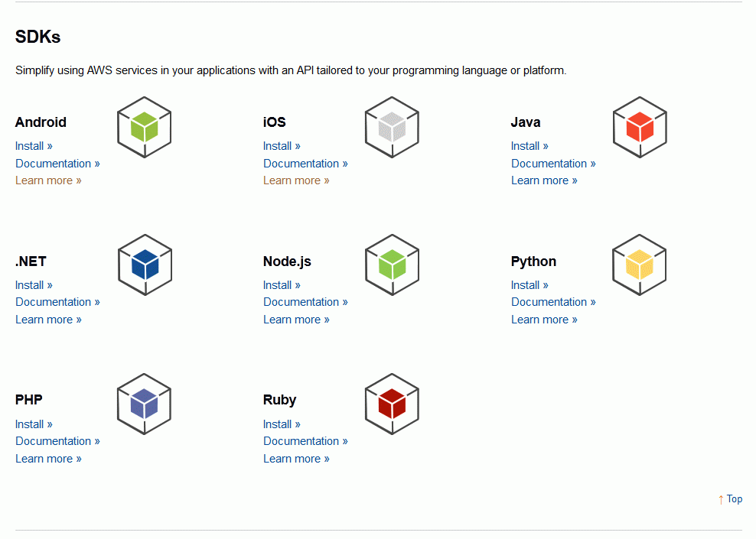This screenshot has width=756, height=539.
Task: Open the PHP Documentation link
Action: (57, 441)
